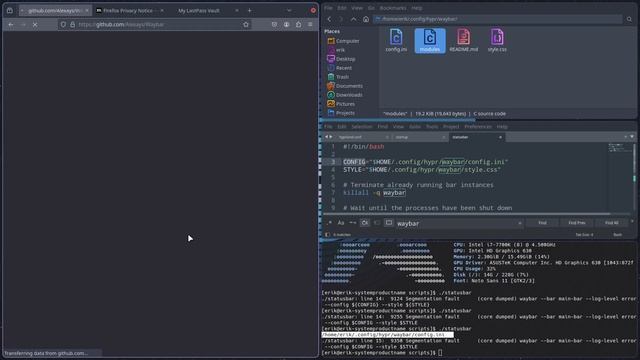Click the Find All button
Viewport: 640px width, 360px height.
point(611,223)
